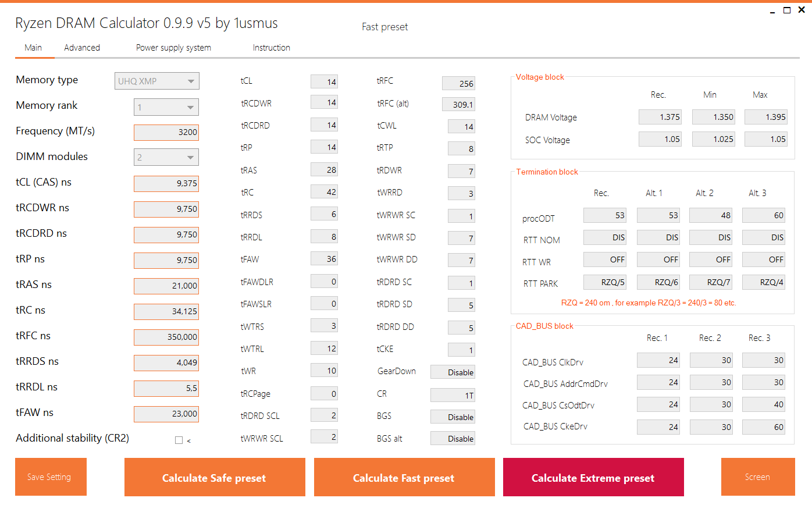Click the DRAM Voltage Min field
Viewport: 812px width, 512px height.
click(714, 117)
